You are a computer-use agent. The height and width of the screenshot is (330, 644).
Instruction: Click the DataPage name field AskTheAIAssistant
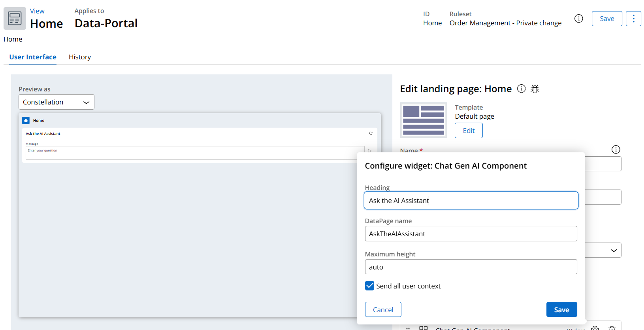point(471,234)
